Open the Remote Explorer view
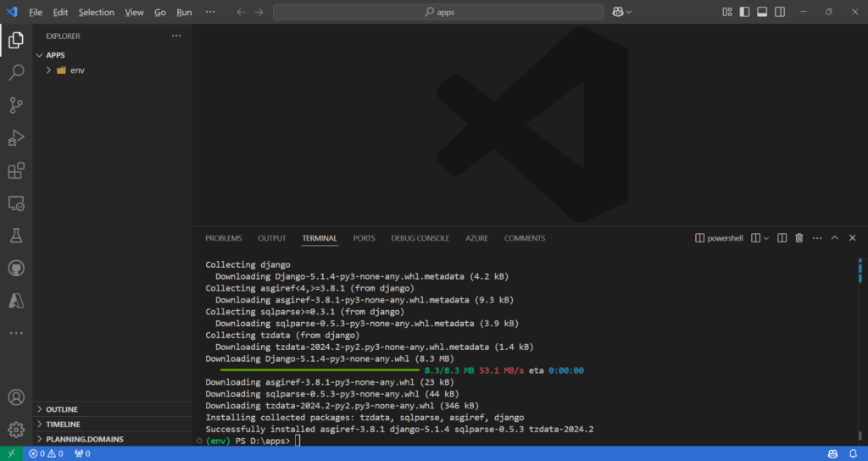Viewport: 868px width, 461px height. 16,203
